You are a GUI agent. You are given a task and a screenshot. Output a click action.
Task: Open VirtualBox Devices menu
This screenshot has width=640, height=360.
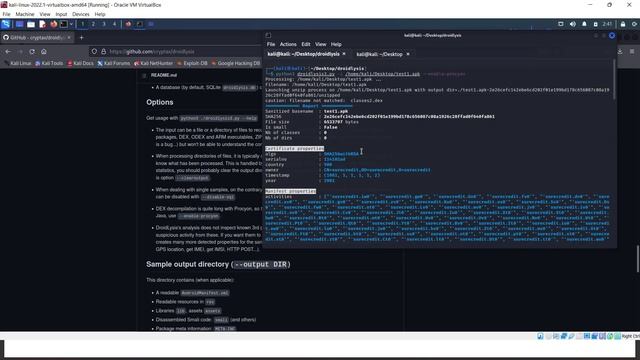(x=81, y=14)
